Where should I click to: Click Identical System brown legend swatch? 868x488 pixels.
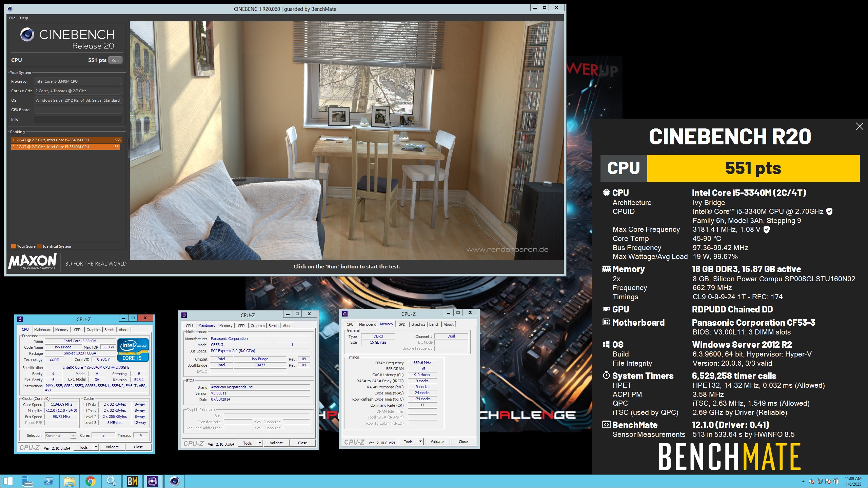(x=39, y=246)
